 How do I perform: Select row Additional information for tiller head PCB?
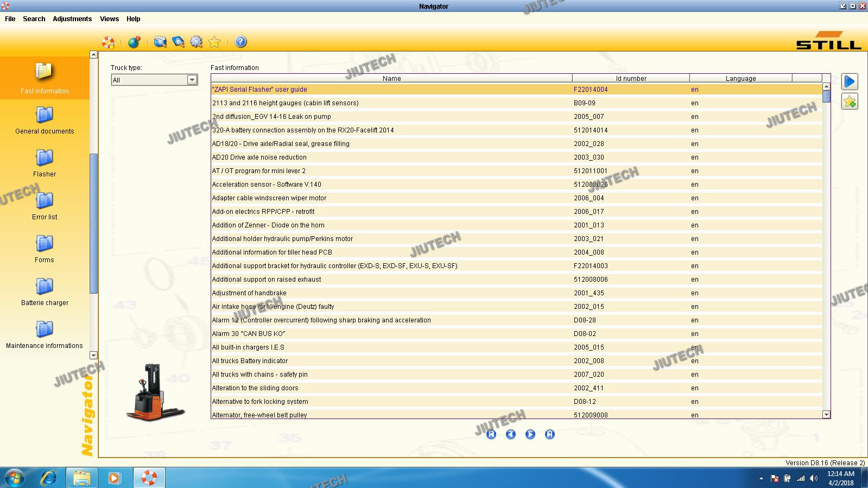[517, 252]
